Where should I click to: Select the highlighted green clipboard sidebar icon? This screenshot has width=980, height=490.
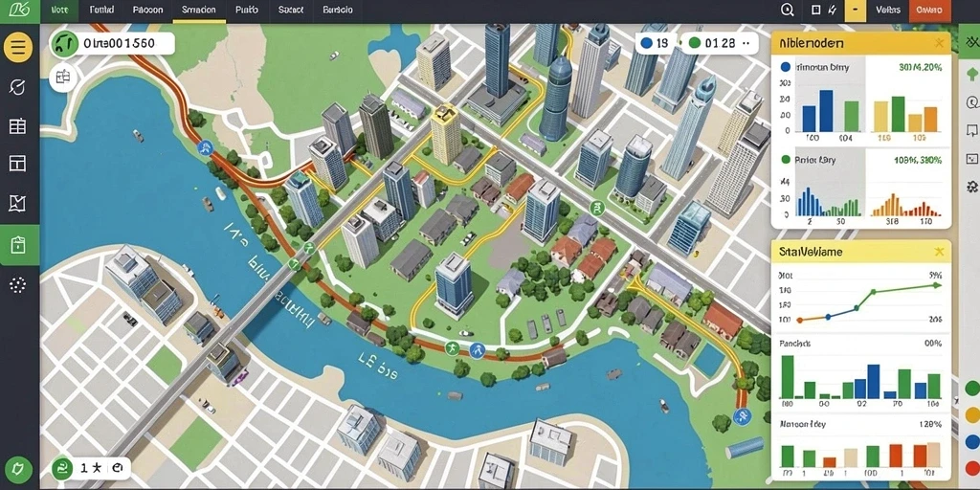(19, 244)
